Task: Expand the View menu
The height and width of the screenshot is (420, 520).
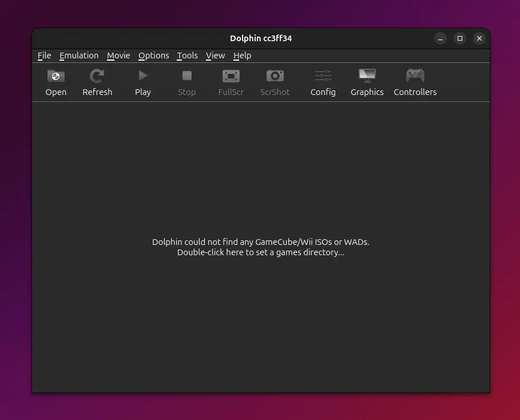Action: (215, 56)
